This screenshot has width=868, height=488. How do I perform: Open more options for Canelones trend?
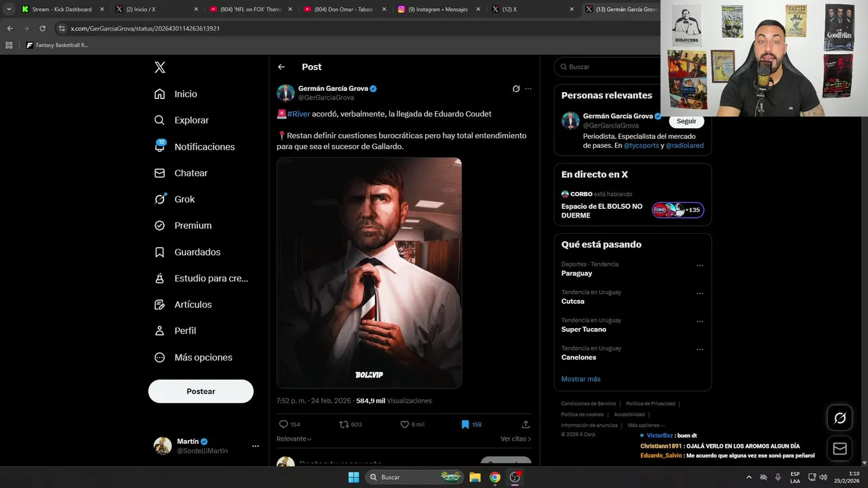[x=700, y=350]
